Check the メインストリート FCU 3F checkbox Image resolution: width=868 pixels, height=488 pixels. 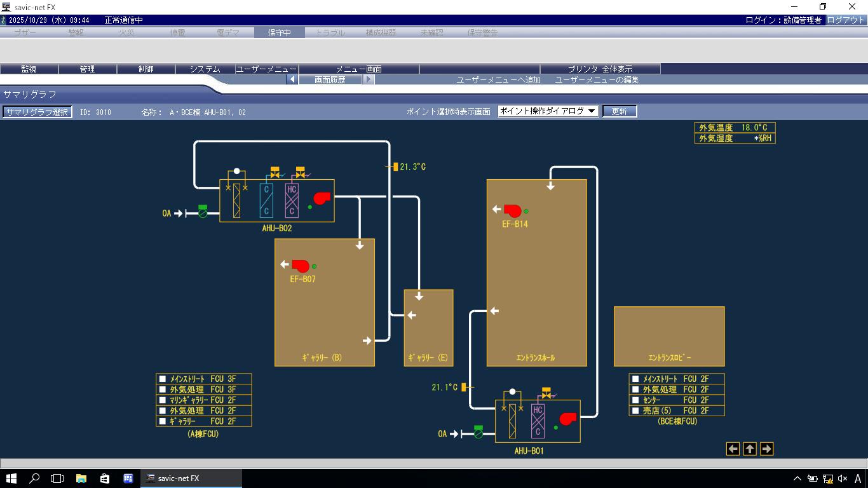(163, 379)
